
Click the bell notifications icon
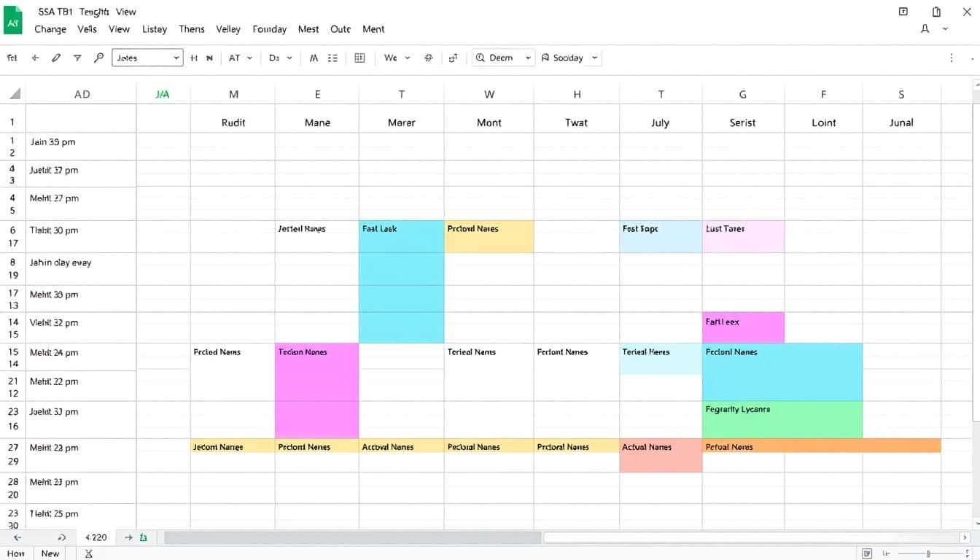pyautogui.click(x=925, y=29)
